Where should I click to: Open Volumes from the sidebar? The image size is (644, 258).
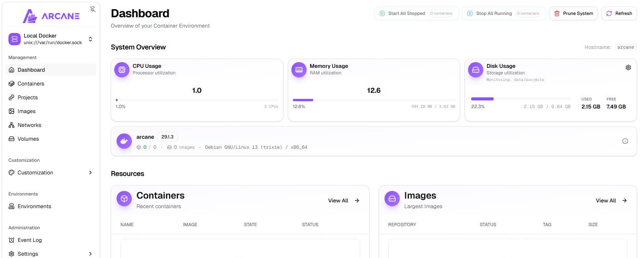[28, 139]
